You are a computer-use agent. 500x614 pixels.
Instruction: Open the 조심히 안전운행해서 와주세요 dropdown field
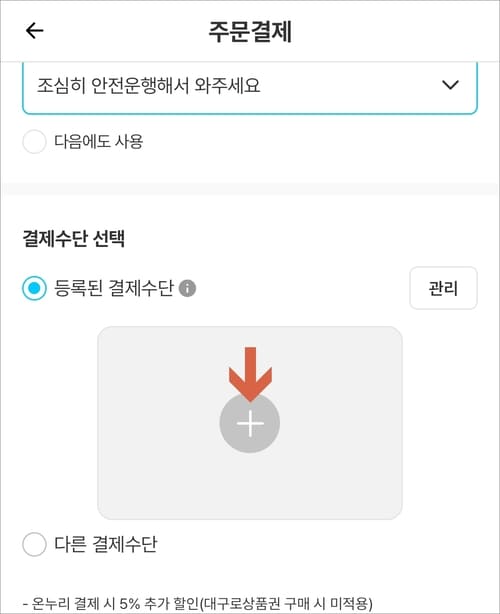coord(250,87)
